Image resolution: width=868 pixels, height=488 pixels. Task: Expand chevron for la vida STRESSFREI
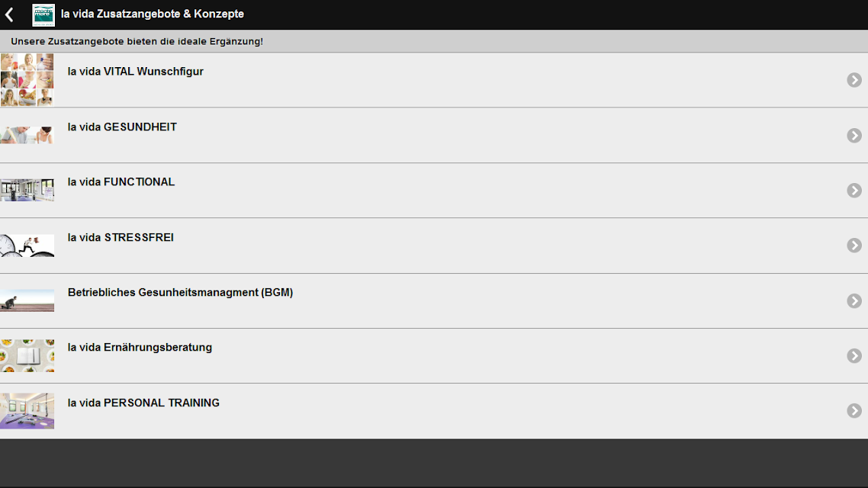point(854,245)
